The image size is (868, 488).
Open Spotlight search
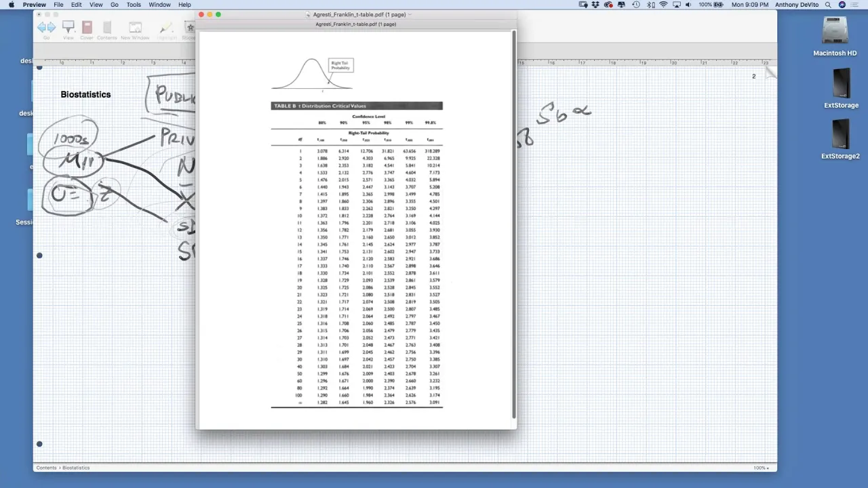tap(829, 5)
